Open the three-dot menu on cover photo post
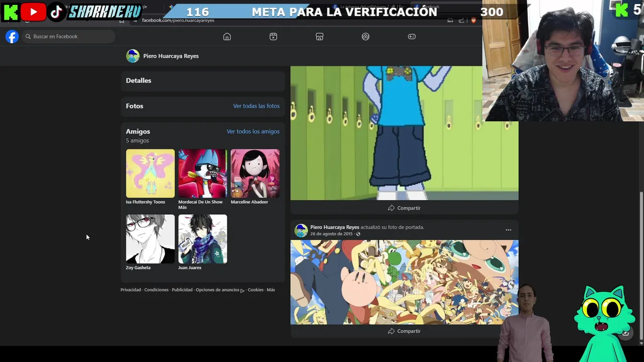The image size is (644, 362). click(508, 230)
